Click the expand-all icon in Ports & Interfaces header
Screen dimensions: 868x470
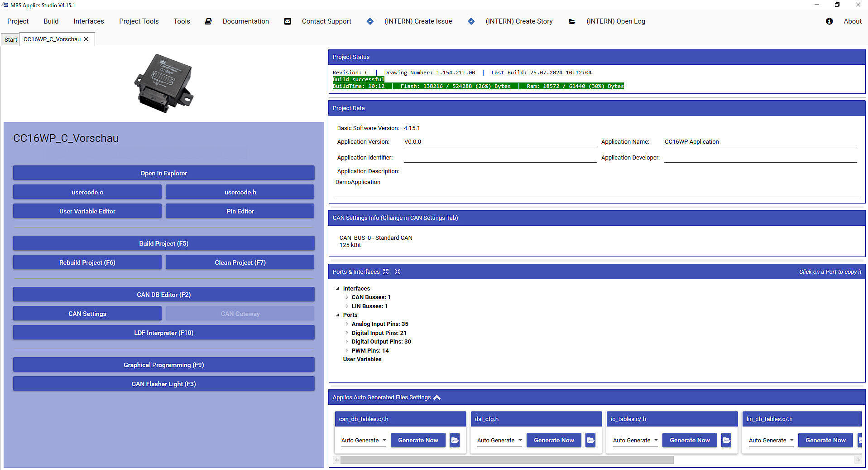386,272
